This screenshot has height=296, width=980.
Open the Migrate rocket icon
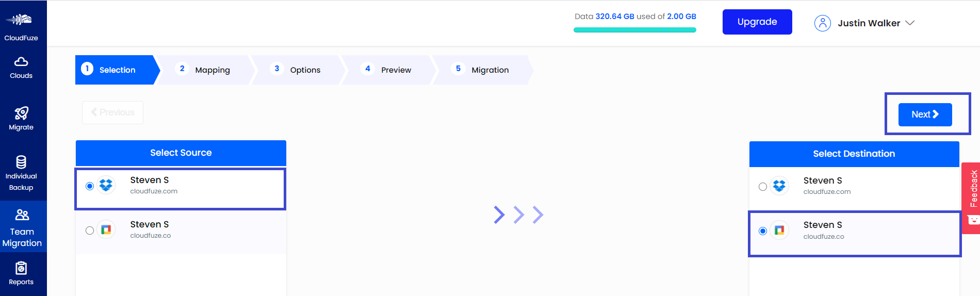21,113
